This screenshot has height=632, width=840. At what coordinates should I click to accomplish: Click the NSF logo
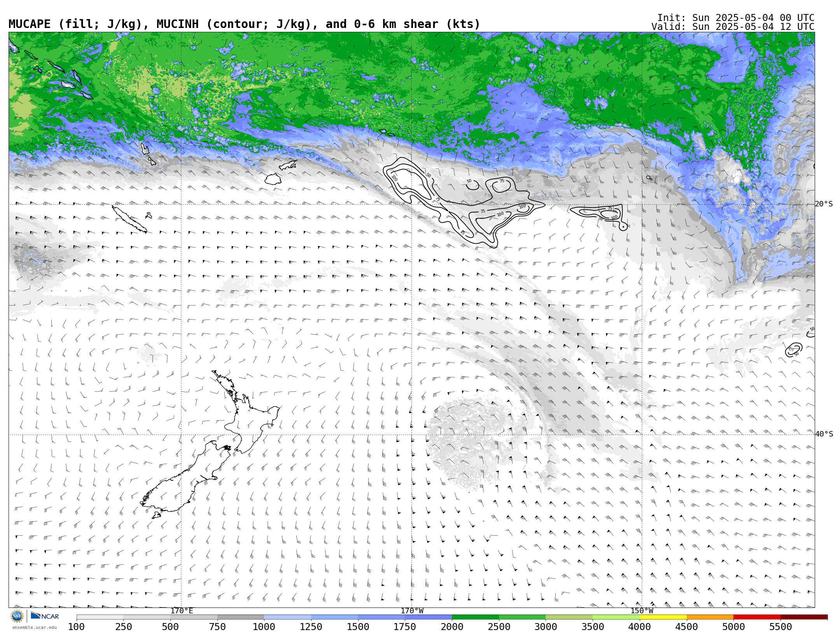tap(17, 616)
